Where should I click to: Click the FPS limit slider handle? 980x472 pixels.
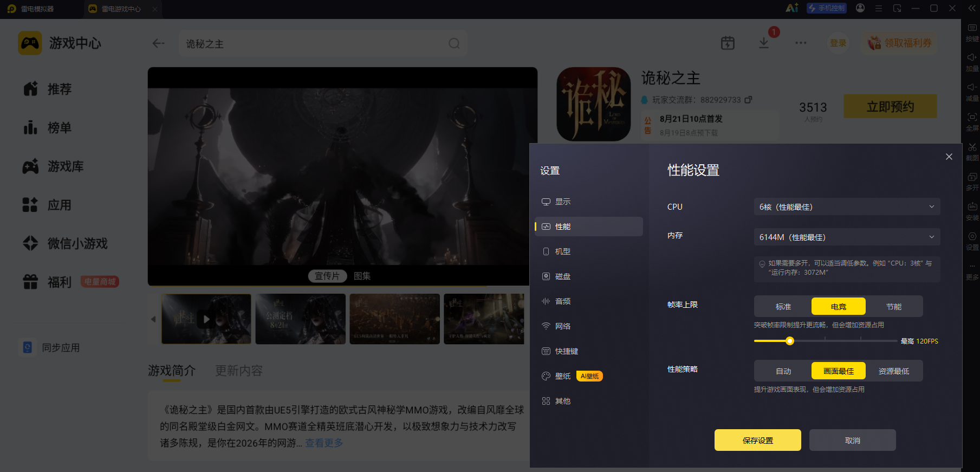790,341
